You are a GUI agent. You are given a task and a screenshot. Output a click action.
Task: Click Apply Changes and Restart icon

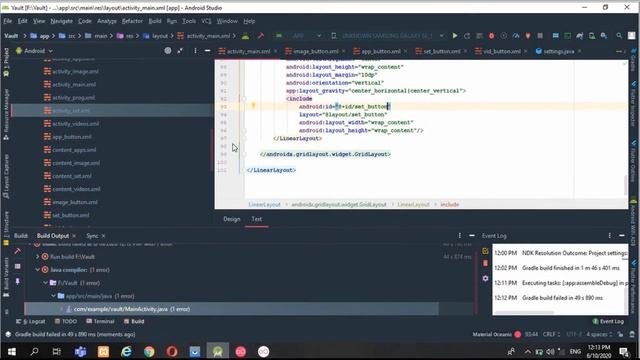[467, 36]
